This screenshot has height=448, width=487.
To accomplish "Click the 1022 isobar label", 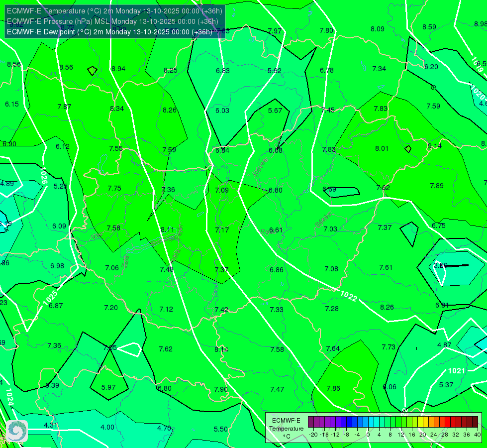I will pos(349,296).
